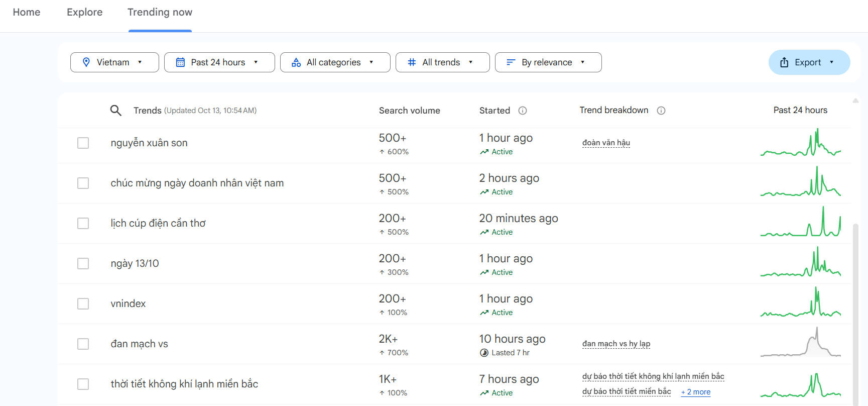Check the box for nguyễn xuân son
868x406 pixels.
[x=83, y=143]
